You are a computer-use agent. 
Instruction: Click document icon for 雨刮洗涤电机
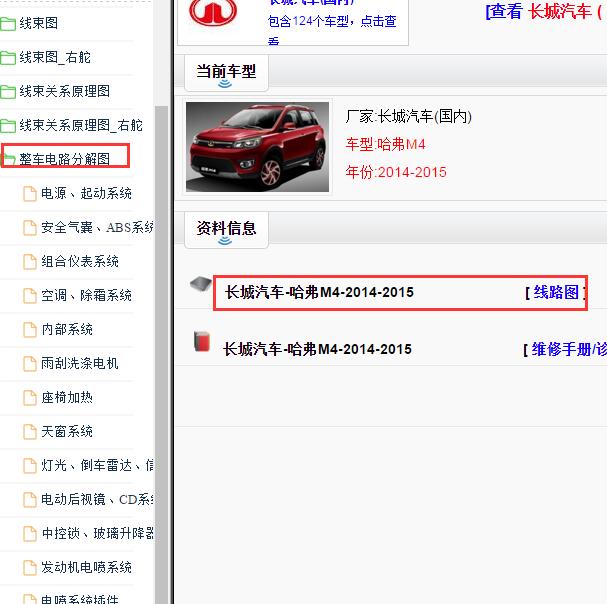point(30,364)
